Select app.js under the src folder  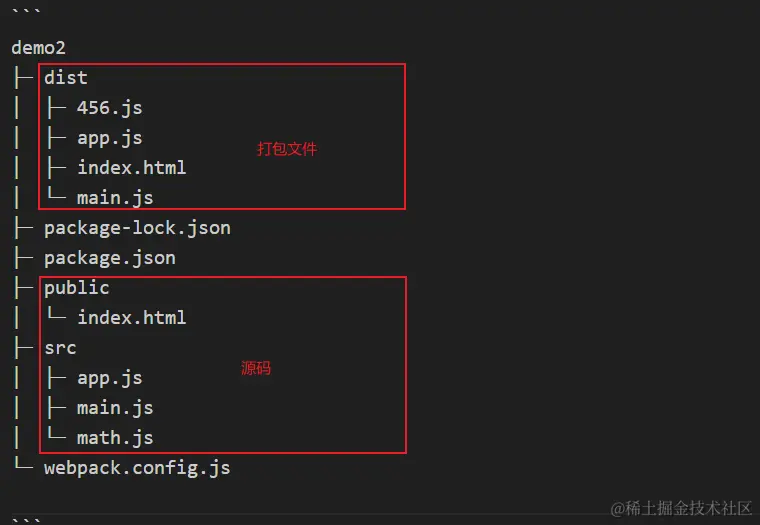click(x=109, y=377)
